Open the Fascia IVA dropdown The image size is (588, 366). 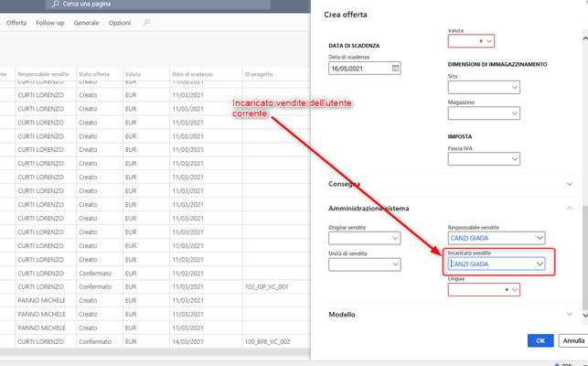[x=514, y=158]
